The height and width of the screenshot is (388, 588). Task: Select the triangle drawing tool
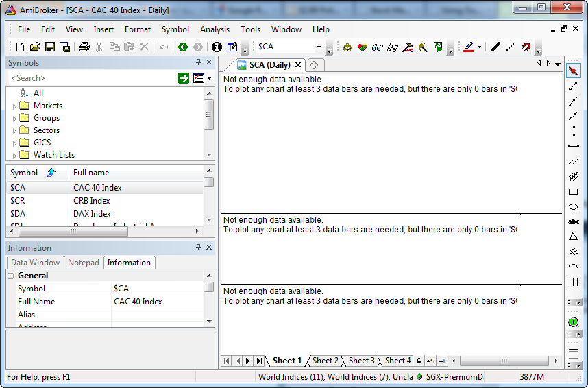[574, 237]
